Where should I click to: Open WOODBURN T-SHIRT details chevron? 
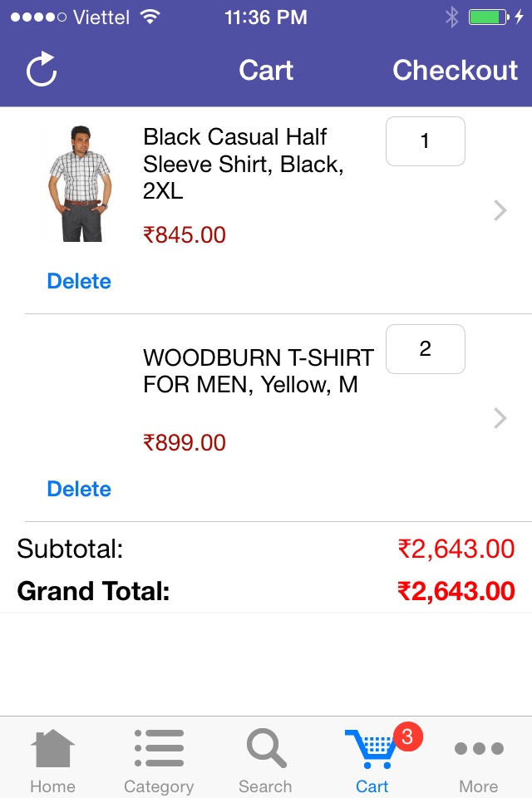point(500,418)
